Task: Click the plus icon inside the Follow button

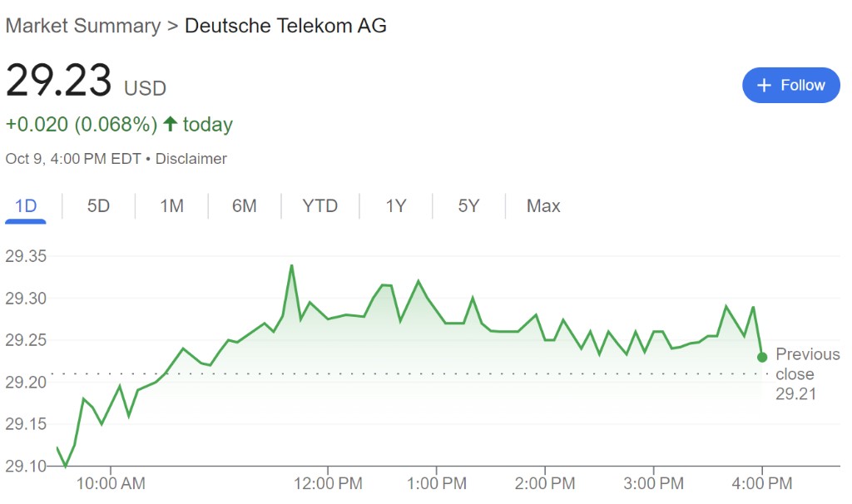Action: pos(765,86)
